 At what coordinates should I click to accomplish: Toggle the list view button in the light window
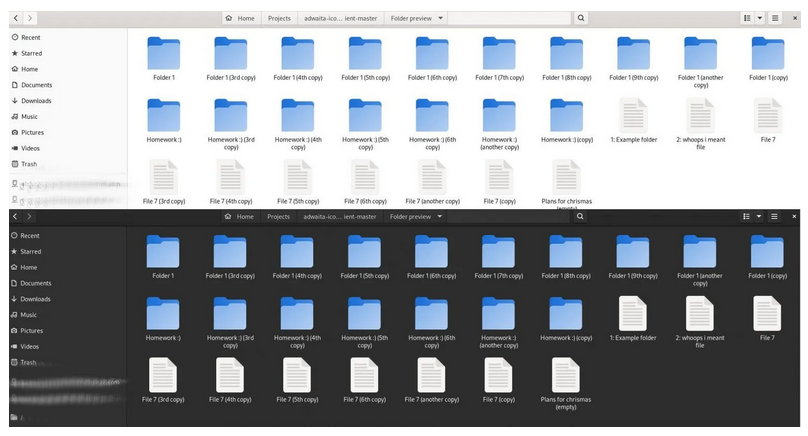[x=746, y=18]
